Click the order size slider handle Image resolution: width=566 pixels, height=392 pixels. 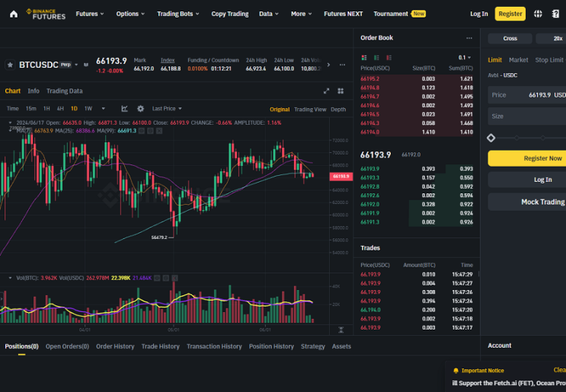coord(491,138)
